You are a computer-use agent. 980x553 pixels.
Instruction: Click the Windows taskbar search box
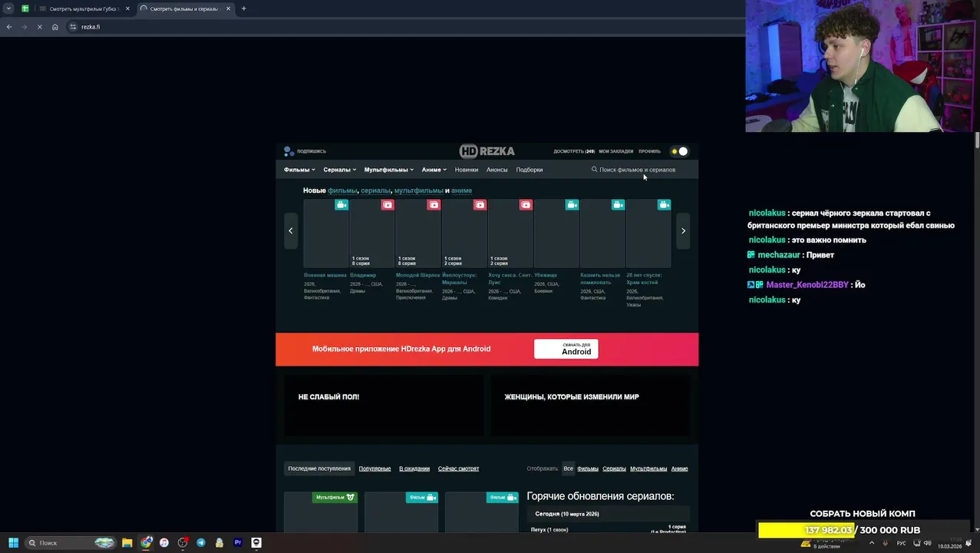(x=71, y=543)
